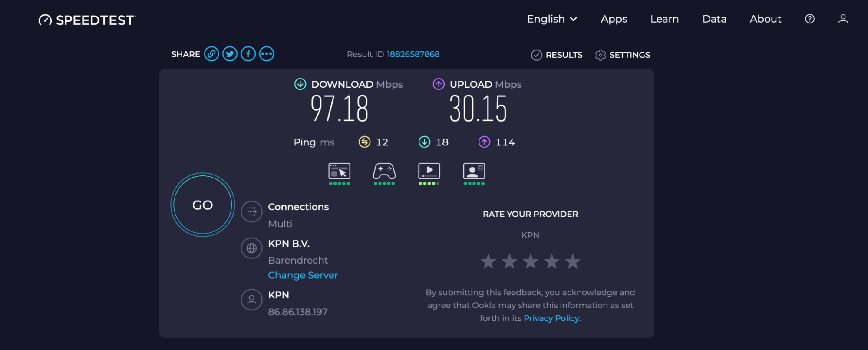
Task: Share result on Facebook
Action: pyautogui.click(x=248, y=54)
